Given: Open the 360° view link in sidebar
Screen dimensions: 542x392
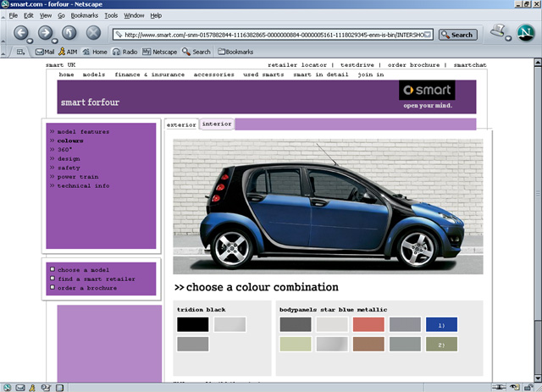Looking at the screenshot, I should click(65, 150).
